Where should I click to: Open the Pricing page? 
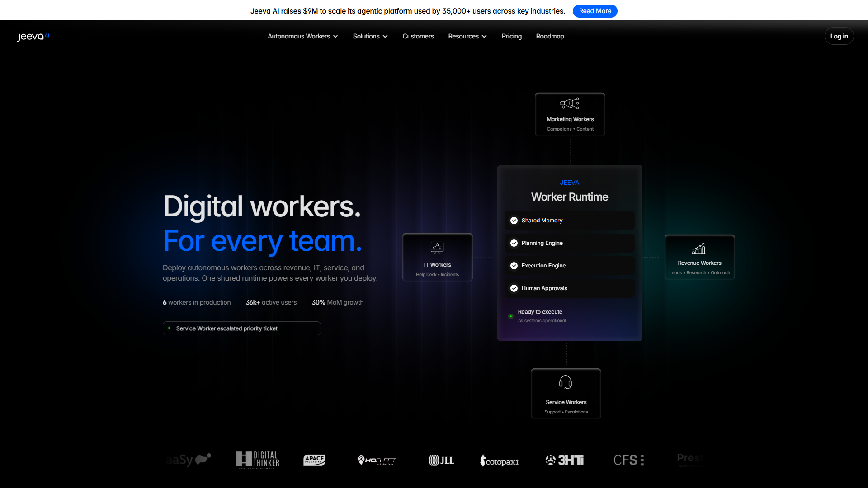click(x=511, y=36)
